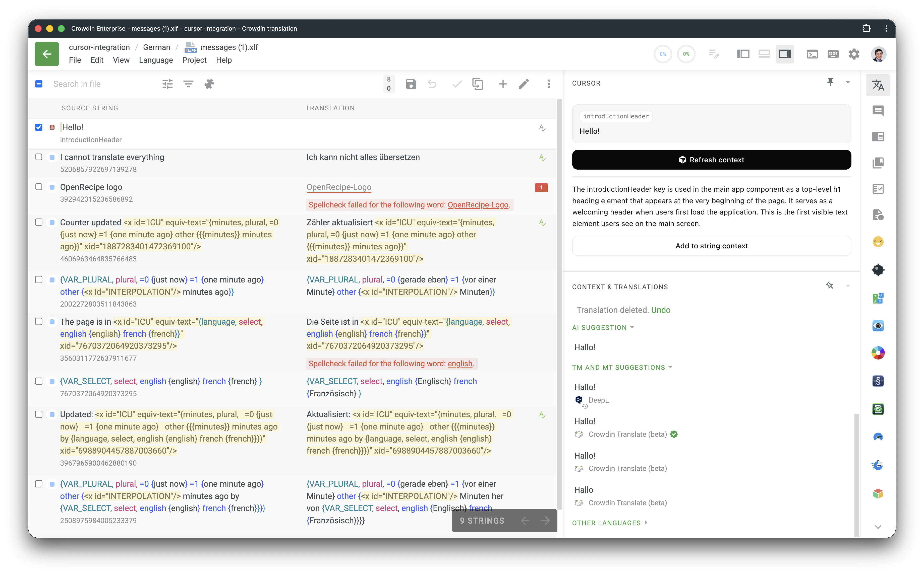Select checkbox for string 2002272803511843863
This screenshot has height=575, width=924.
tap(38, 279)
